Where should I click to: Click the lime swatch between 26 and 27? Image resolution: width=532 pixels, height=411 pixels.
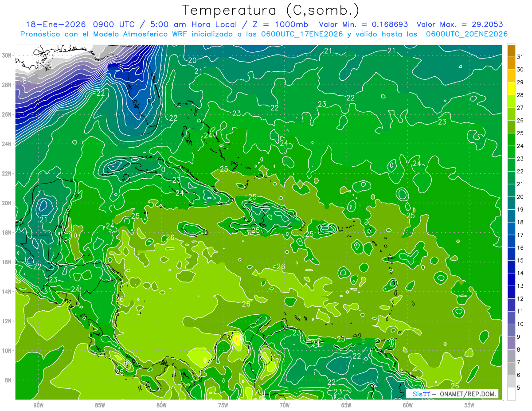511,114
